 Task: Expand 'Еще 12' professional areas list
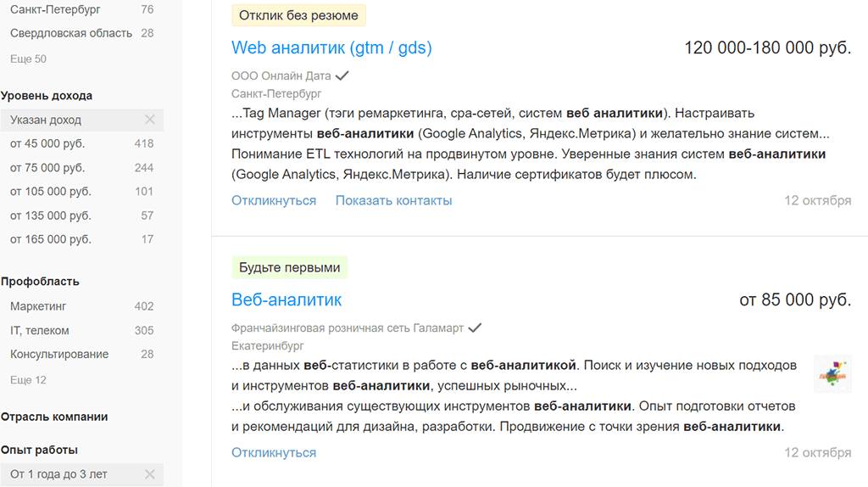(x=28, y=380)
